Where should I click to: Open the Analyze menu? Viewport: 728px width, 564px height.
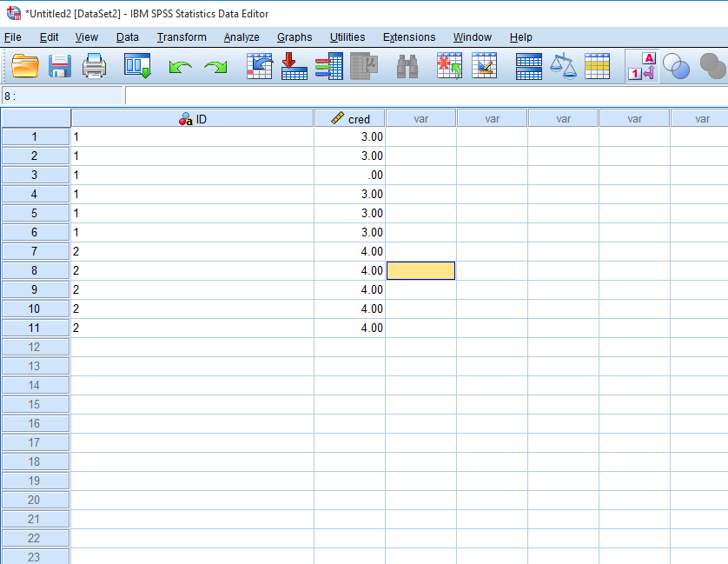pyautogui.click(x=242, y=37)
